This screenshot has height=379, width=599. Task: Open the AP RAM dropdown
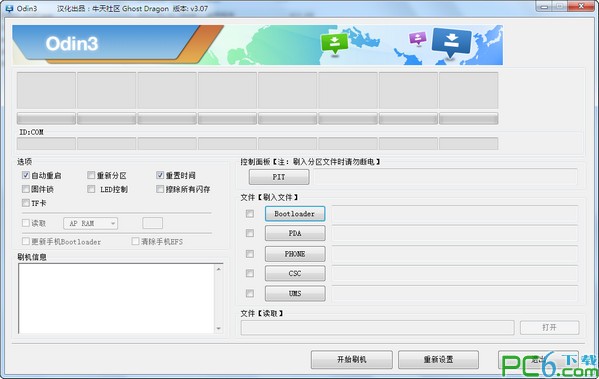(91, 224)
